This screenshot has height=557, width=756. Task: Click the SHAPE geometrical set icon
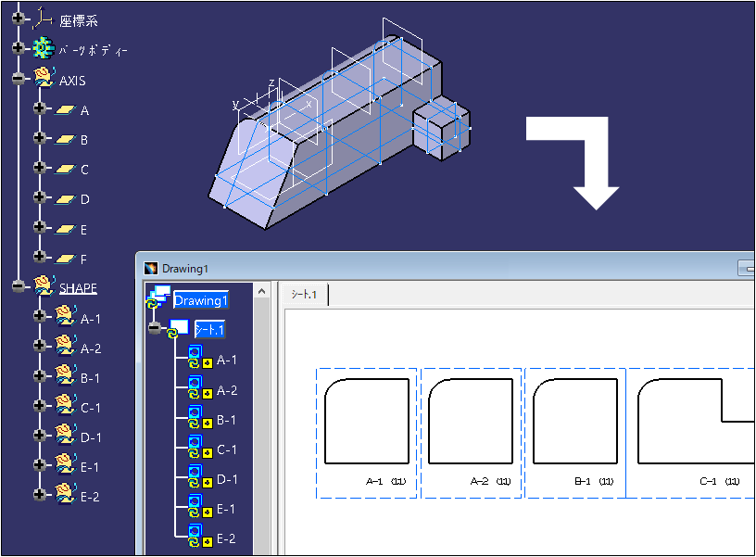tap(44, 287)
